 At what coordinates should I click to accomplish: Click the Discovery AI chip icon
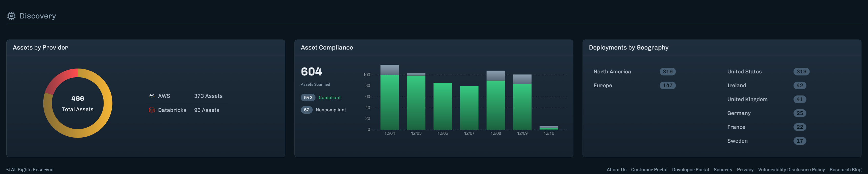12,16
